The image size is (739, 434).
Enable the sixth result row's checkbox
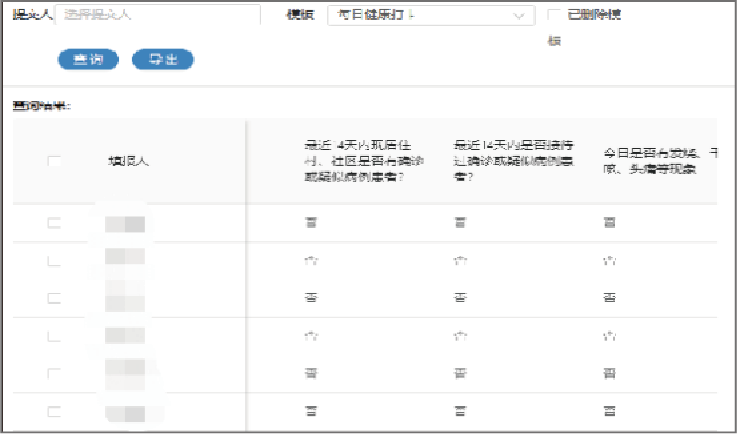[54, 411]
